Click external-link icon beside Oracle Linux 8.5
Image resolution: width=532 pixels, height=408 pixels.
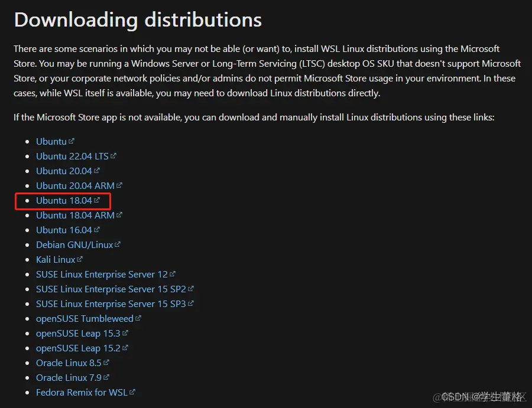click(106, 363)
